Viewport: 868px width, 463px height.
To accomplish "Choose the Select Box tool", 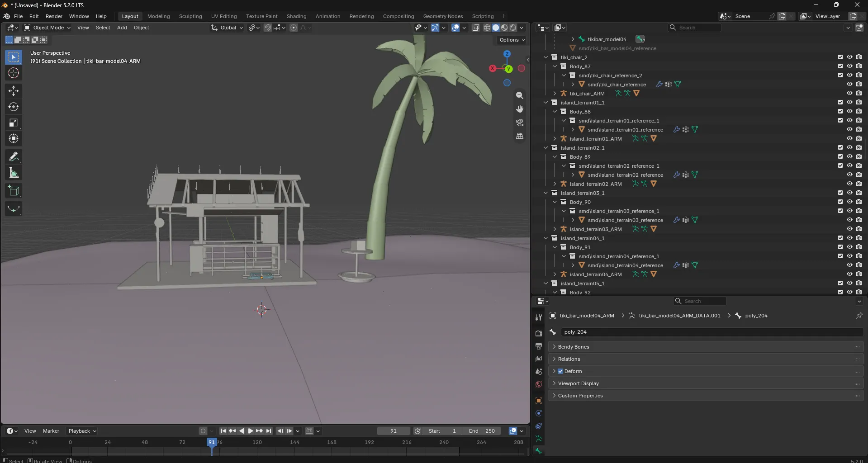I will (x=14, y=57).
